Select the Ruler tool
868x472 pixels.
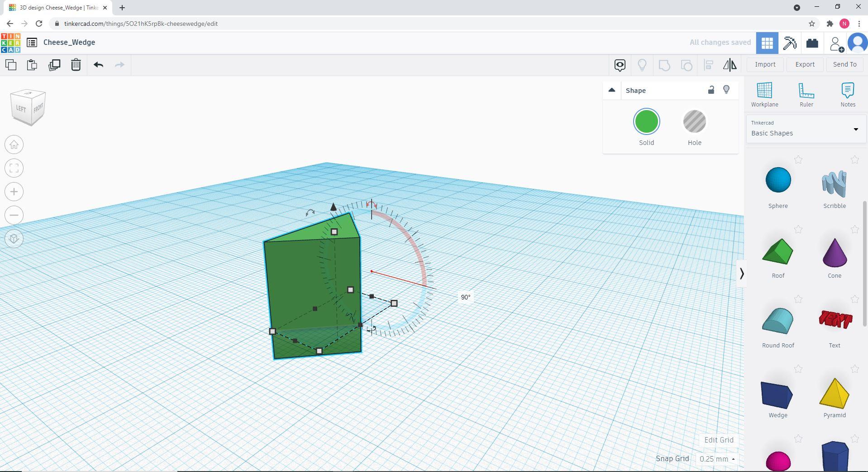(806, 95)
